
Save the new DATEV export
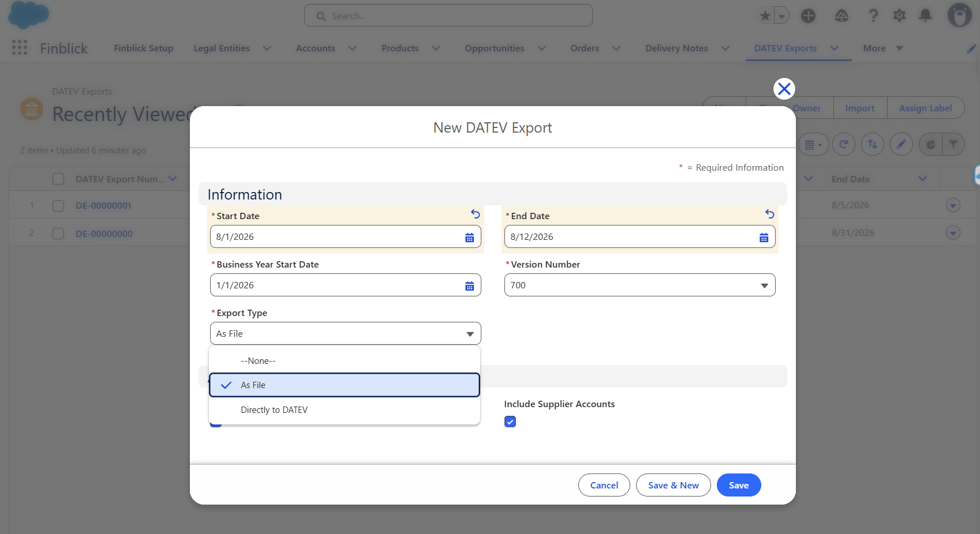(x=739, y=485)
